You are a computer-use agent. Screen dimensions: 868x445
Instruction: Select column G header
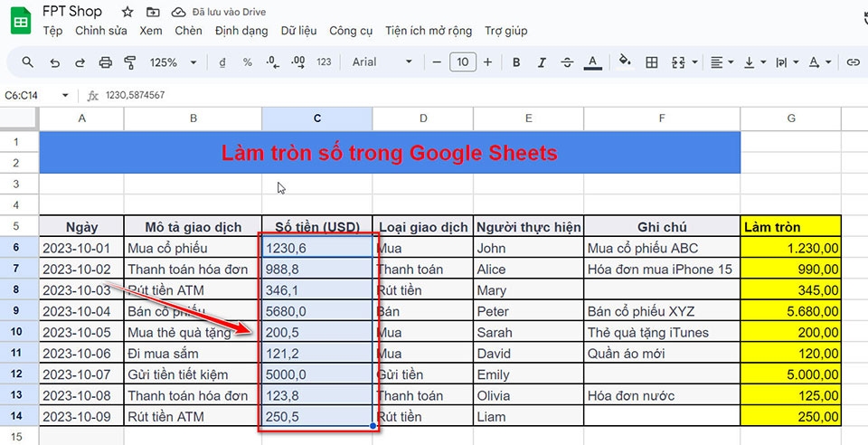pyautogui.click(x=791, y=118)
